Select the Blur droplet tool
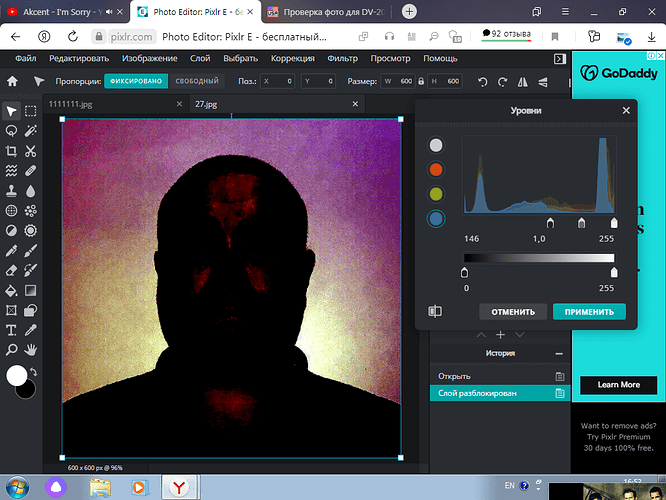 point(30,191)
